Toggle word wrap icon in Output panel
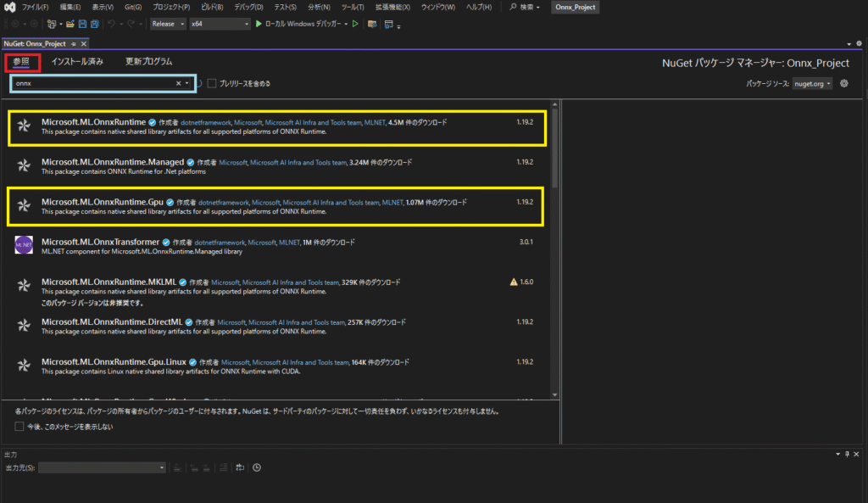 click(240, 467)
